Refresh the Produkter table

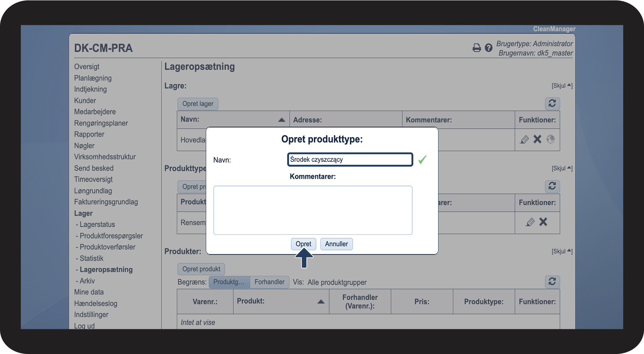point(552,282)
